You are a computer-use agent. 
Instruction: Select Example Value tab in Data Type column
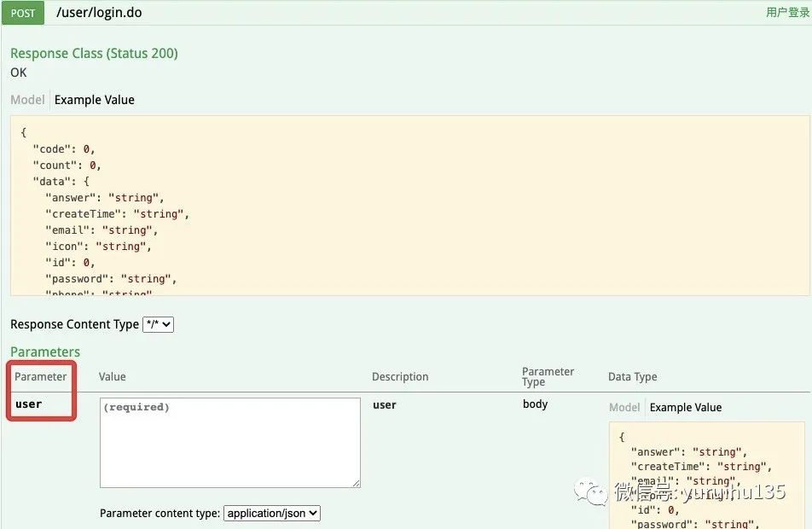[x=686, y=407]
